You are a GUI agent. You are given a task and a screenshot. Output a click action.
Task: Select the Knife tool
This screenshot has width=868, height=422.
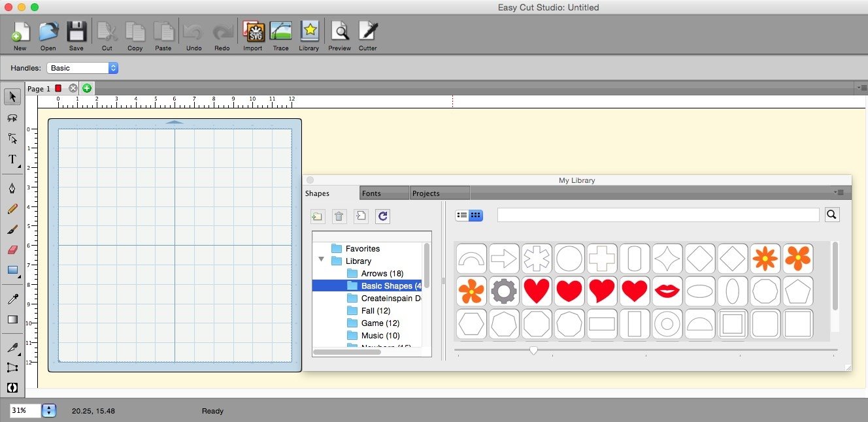[x=12, y=348]
